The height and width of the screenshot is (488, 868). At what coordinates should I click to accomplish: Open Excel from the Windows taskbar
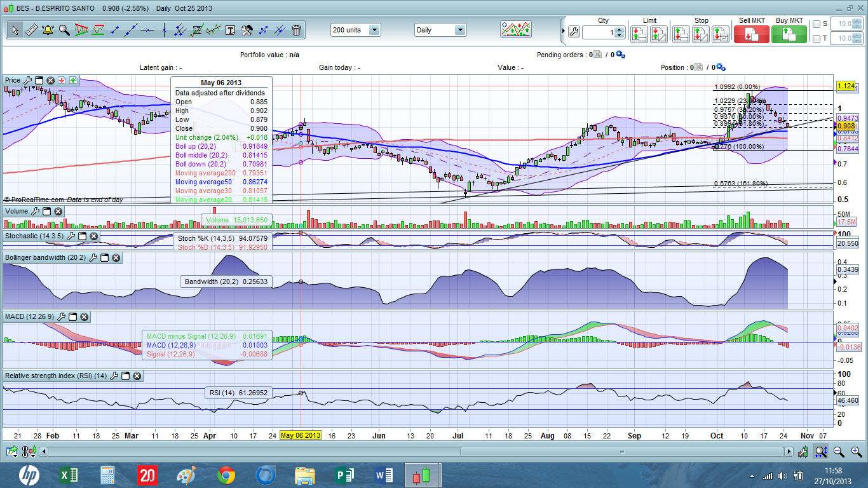pyautogui.click(x=69, y=475)
